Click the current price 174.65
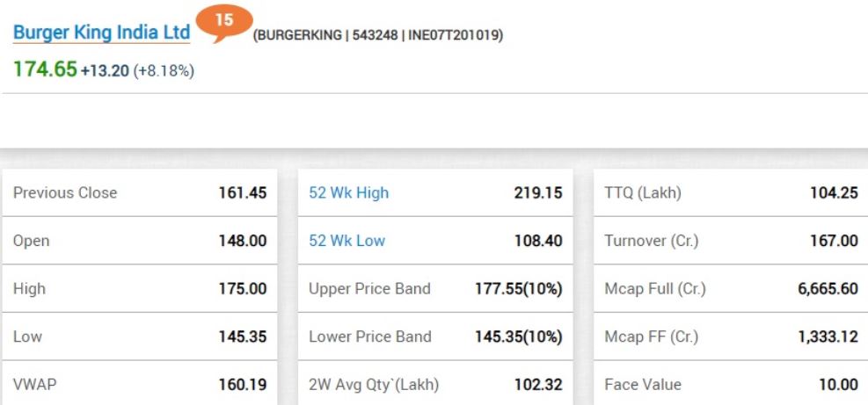This screenshot has width=868, height=405. click(45, 69)
